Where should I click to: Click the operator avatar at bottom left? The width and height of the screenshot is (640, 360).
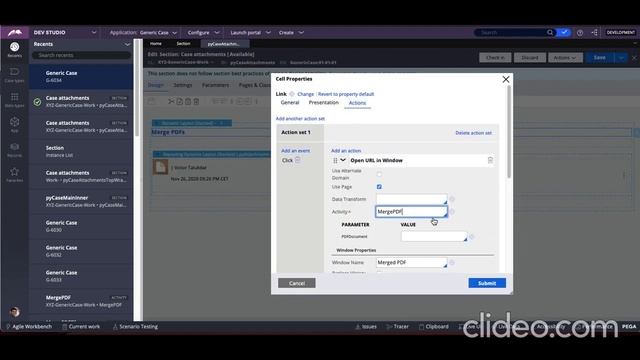(x=15, y=312)
